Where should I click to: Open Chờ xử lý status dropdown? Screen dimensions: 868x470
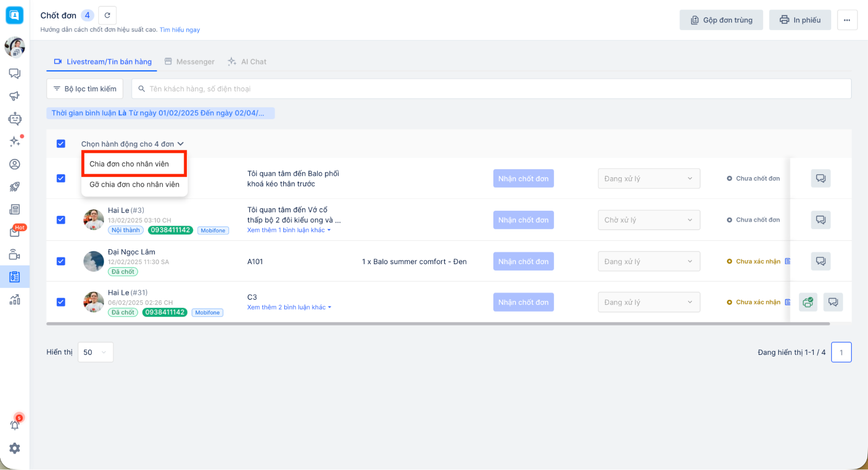648,220
